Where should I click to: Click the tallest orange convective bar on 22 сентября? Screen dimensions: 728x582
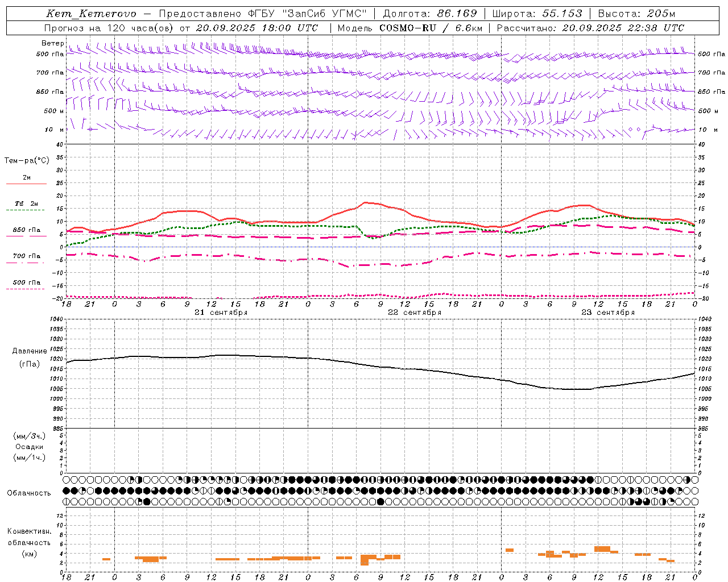365,560
